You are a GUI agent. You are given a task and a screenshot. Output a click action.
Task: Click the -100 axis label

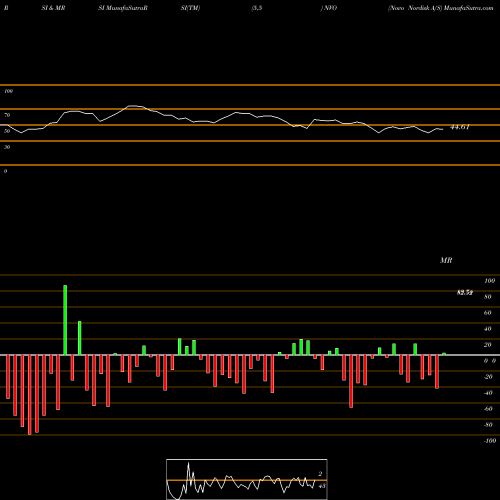point(490,441)
